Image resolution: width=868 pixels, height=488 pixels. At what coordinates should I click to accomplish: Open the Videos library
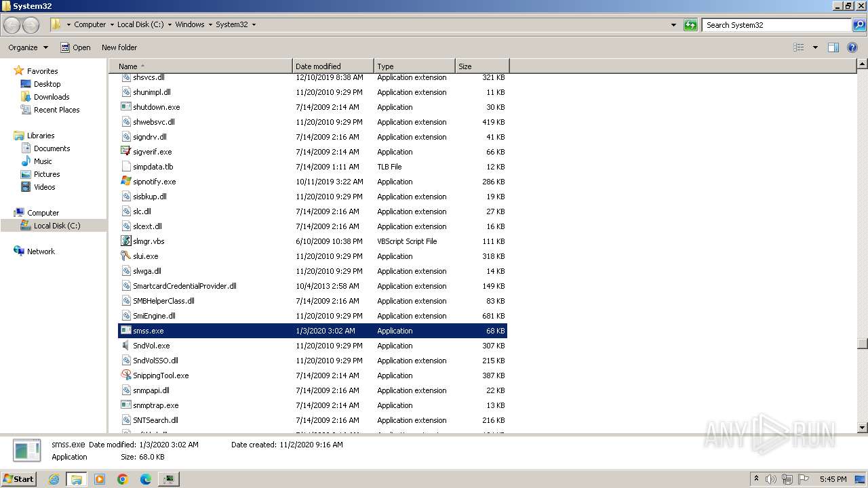(44, 187)
